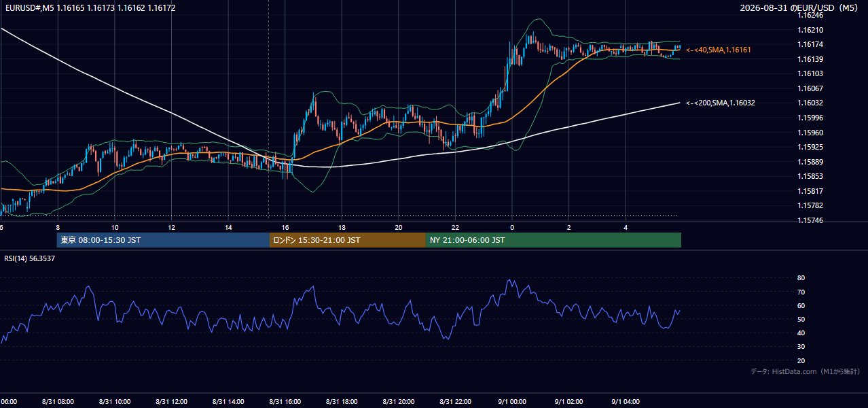Click the bottom date label 8/31 12:00

click(171, 401)
